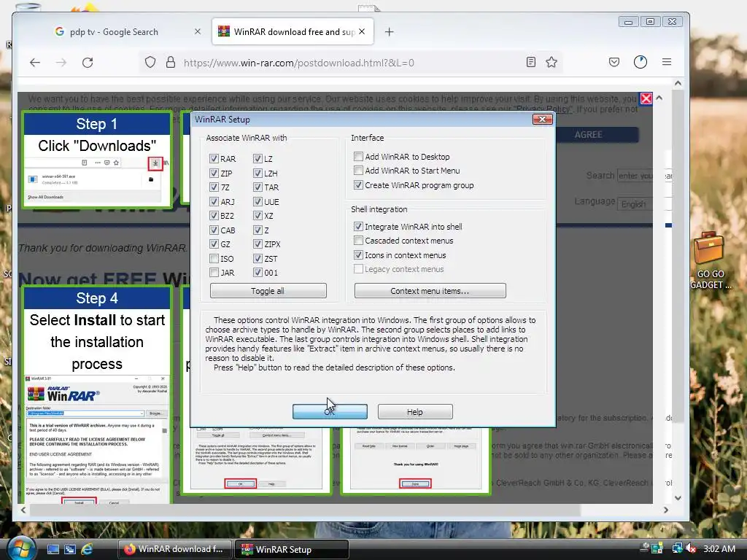Toggle the CAB association checkbox
The image size is (747, 560).
(x=214, y=230)
